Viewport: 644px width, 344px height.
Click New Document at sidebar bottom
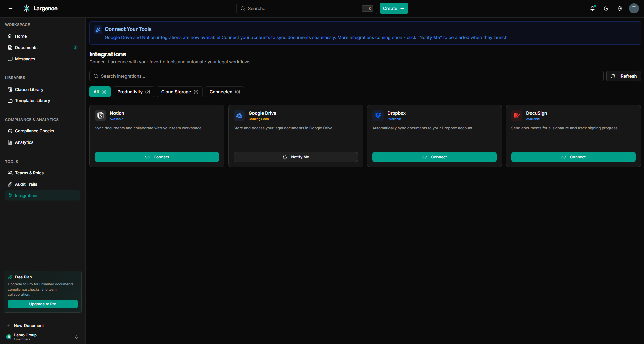coord(43,326)
